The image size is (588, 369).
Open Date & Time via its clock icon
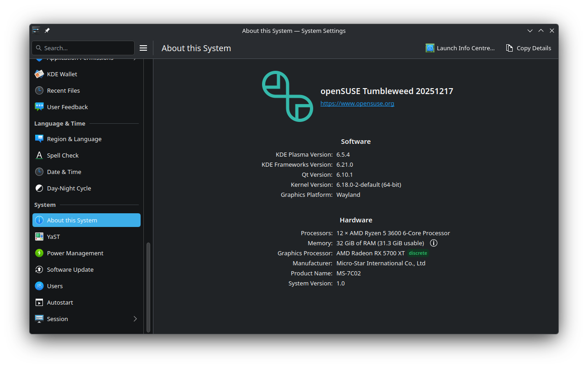(x=39, y=172)
